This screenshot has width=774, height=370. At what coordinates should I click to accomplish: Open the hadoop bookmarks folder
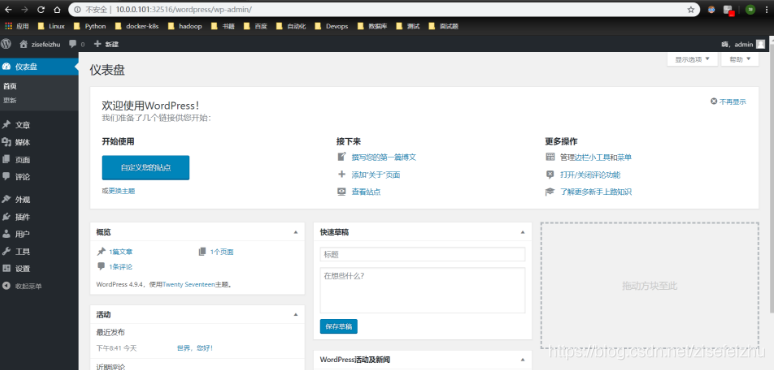pyautogui.click(x=185, y=27)
